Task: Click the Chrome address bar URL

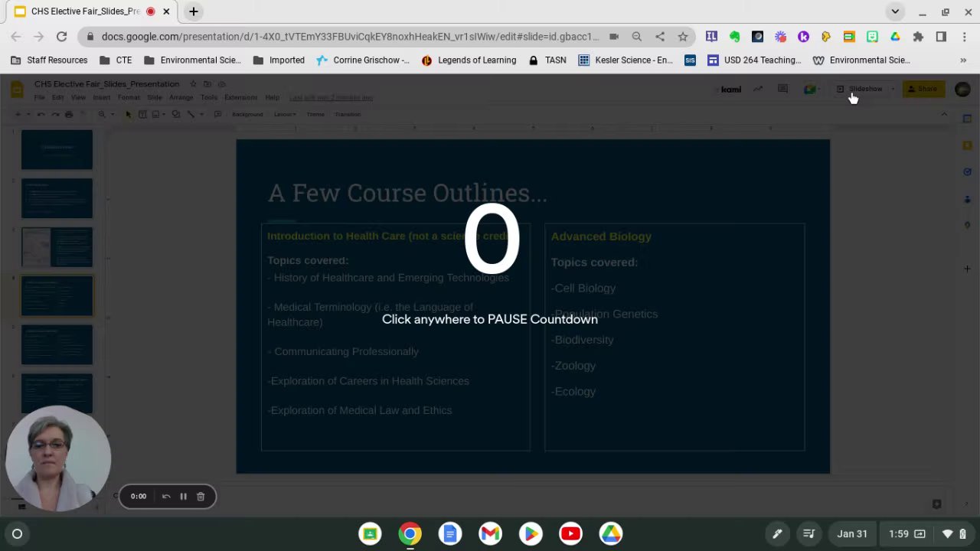Action: 350,36
